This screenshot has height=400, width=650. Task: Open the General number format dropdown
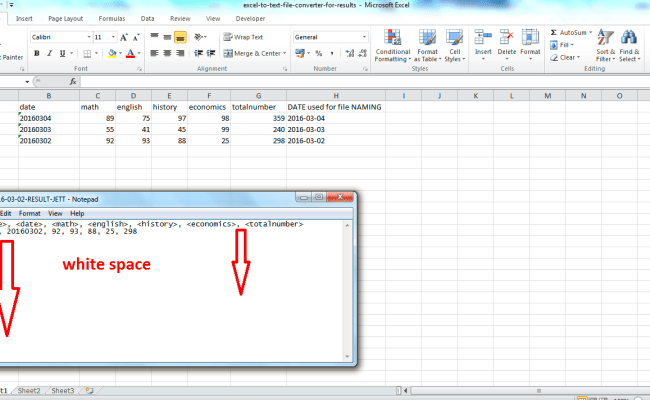pos(364,37)
